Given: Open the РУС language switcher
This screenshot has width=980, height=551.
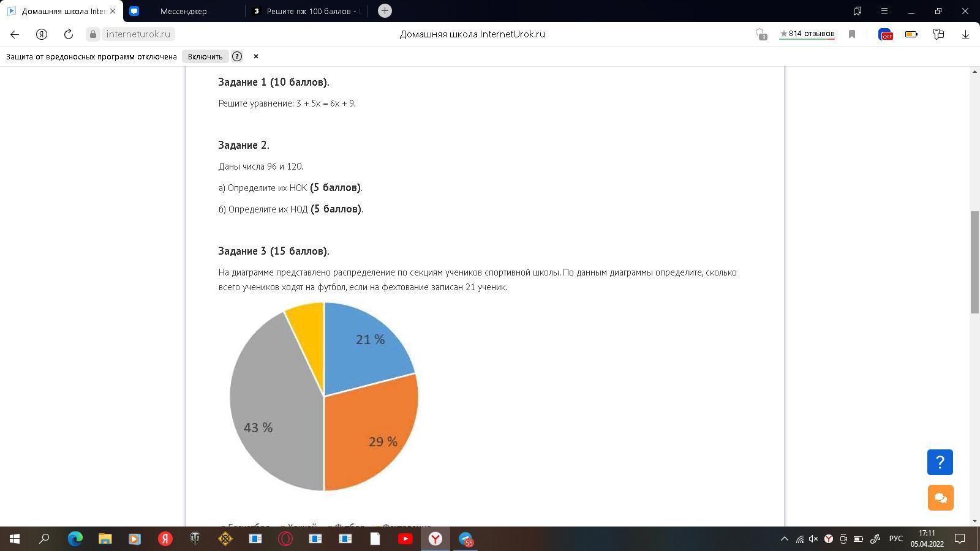Looking at the screenshot, I should pos(895,539).
